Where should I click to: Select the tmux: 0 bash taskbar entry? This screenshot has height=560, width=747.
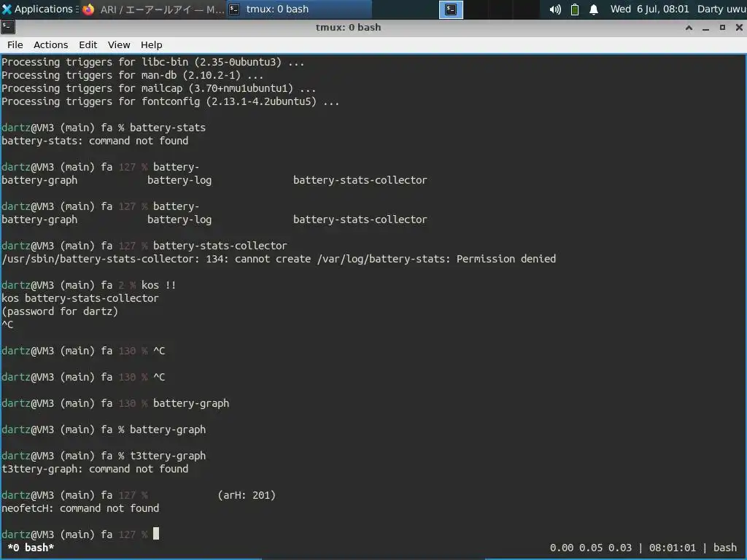[298, 9]
